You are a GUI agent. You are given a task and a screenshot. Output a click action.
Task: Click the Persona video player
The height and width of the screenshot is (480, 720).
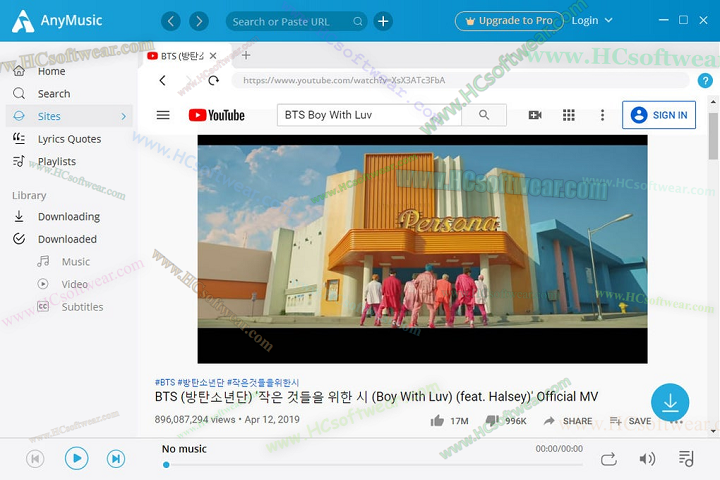coord(422,249)
